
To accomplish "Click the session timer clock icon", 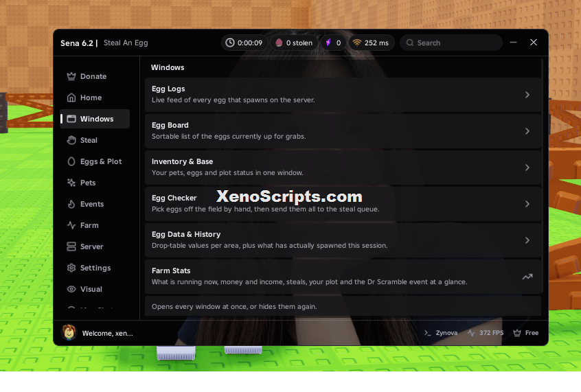I will pyautogui.click(x=230, y=43).
